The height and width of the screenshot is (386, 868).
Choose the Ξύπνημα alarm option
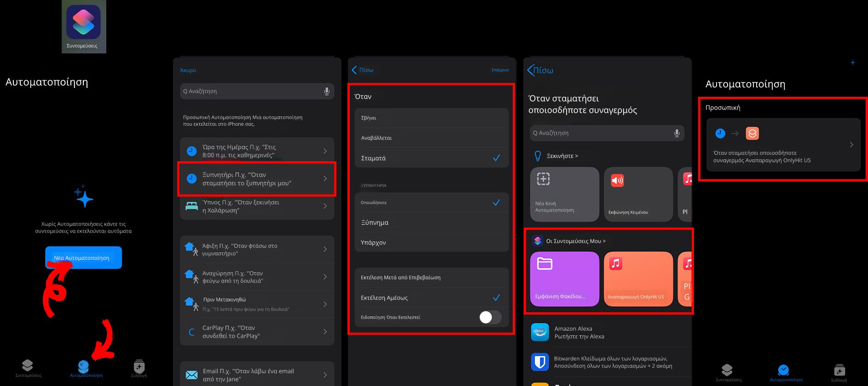click(431, 222)
